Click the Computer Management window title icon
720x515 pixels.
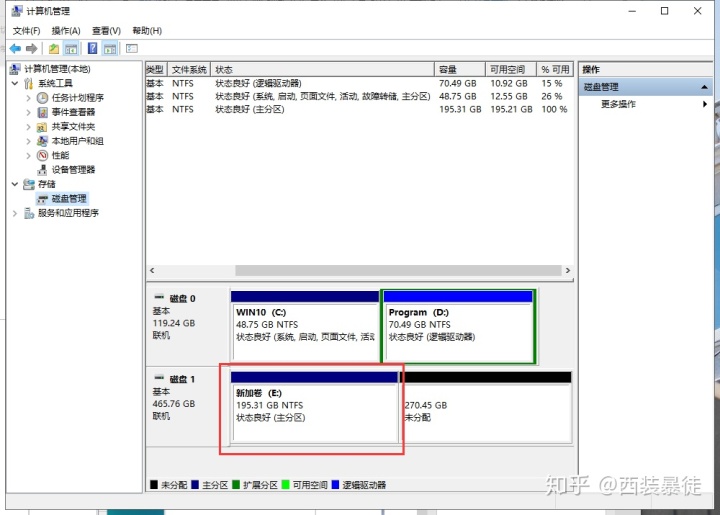point(17,11)
